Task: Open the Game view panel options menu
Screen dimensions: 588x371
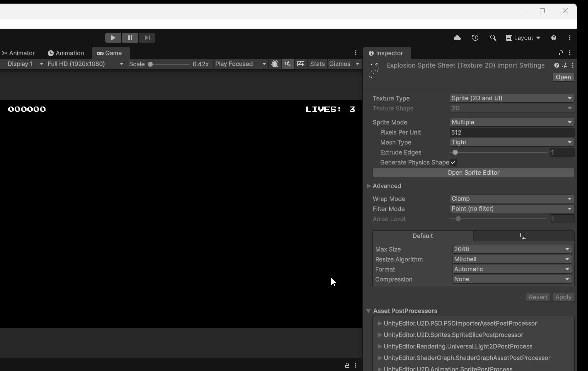Action: pos(356,53)
